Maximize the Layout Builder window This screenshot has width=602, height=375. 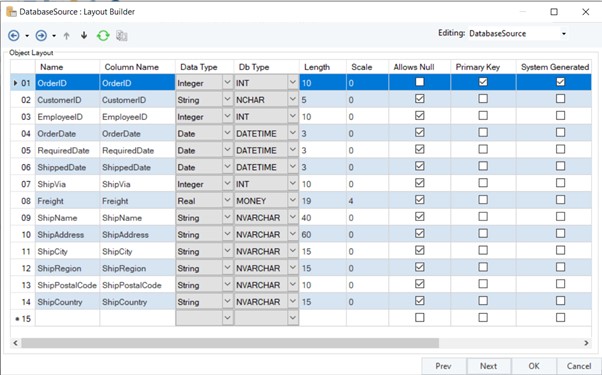tap(554, 12)
